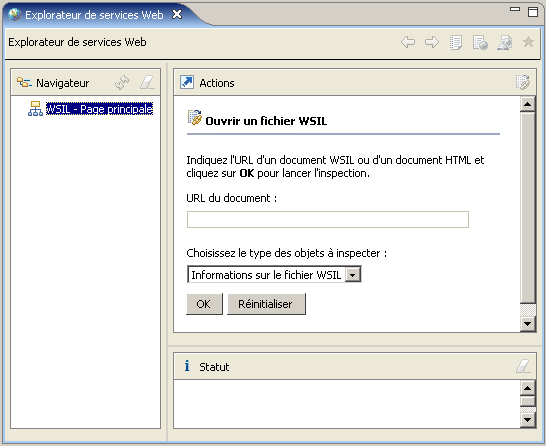The width and height of the screenshot is (546, 446).
Task: Close the Explorateur de services Web tab
Action: [x=177, y=14]
